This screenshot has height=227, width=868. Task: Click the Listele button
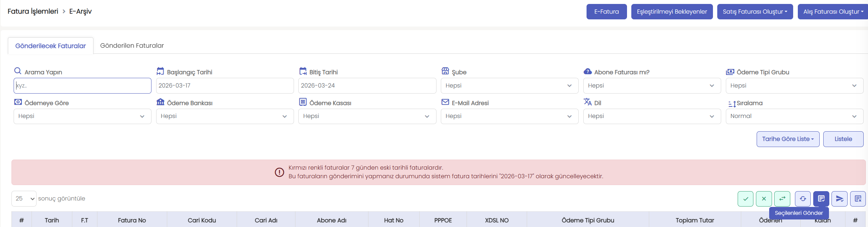843,139
